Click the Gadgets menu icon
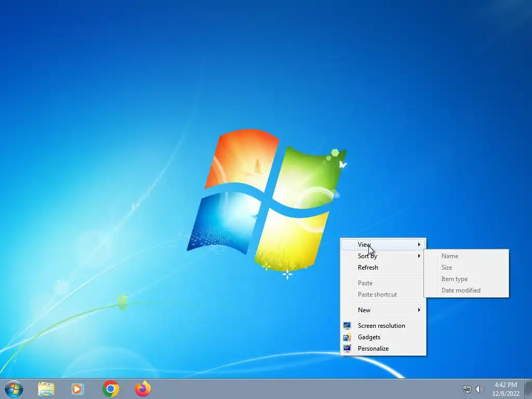The image size is (532, 399). click(347, 337)
